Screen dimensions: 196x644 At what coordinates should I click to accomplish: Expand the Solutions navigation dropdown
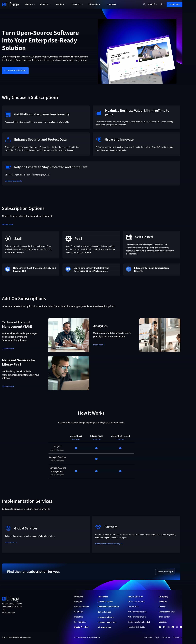pyautogui.click(x=61, y=4)
